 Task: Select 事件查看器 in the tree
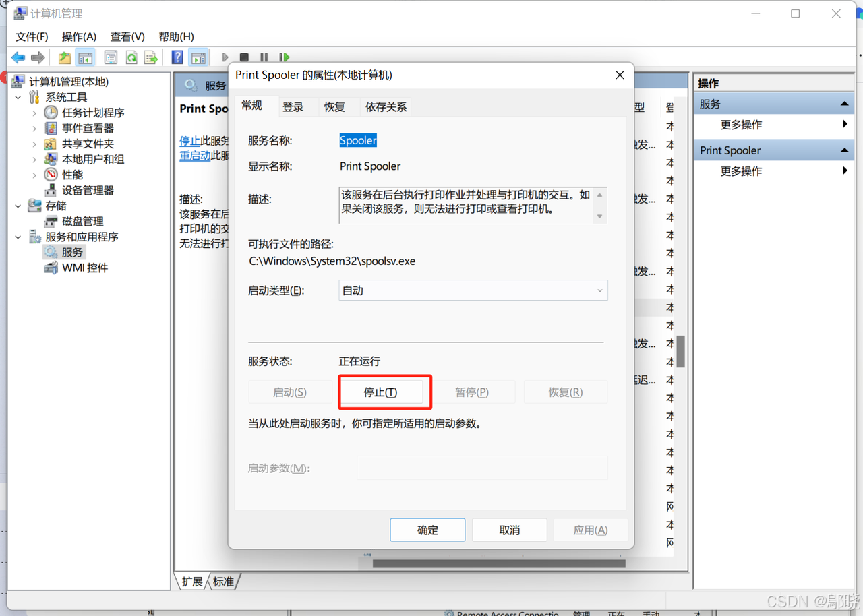point(88,128)
